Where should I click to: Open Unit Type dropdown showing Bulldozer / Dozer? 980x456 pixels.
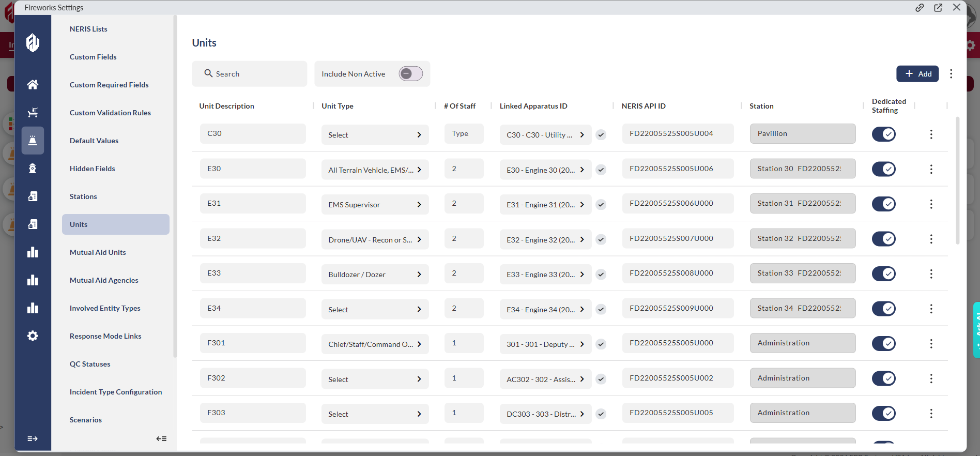(375, 275)
